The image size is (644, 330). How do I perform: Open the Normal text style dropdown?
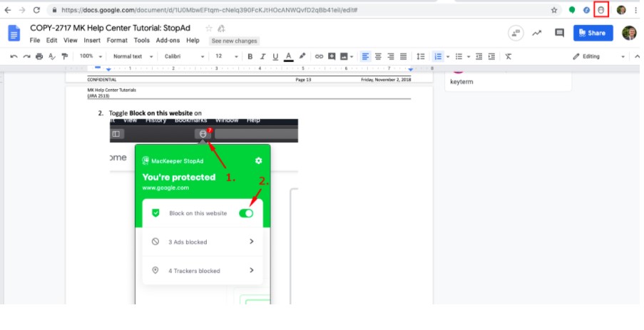133,56
